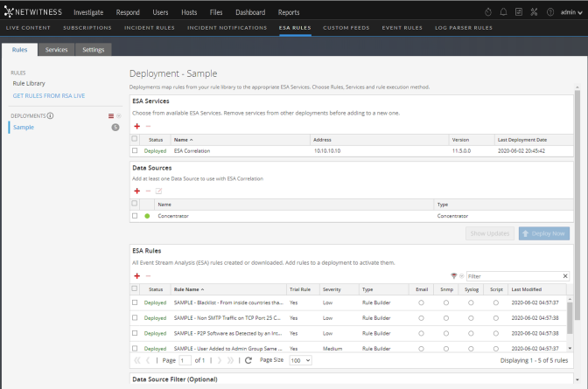Click the Deployments info icon

pos(50,115)
